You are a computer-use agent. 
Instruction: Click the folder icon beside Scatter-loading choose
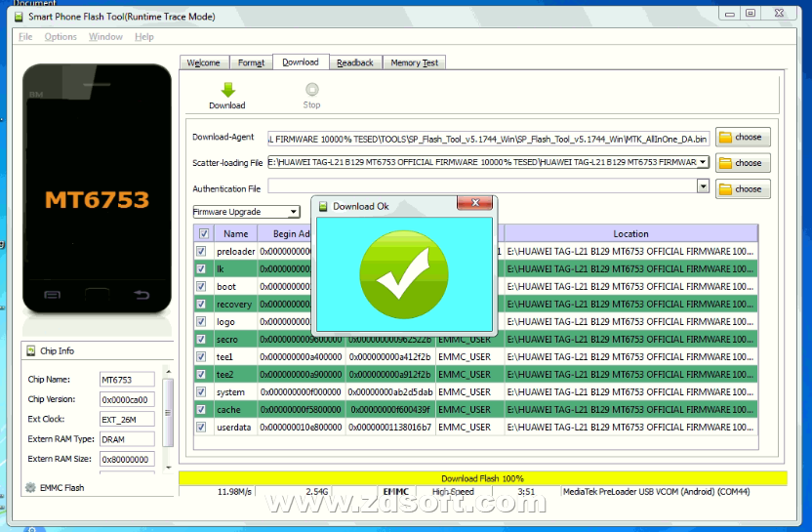(725, 163)
